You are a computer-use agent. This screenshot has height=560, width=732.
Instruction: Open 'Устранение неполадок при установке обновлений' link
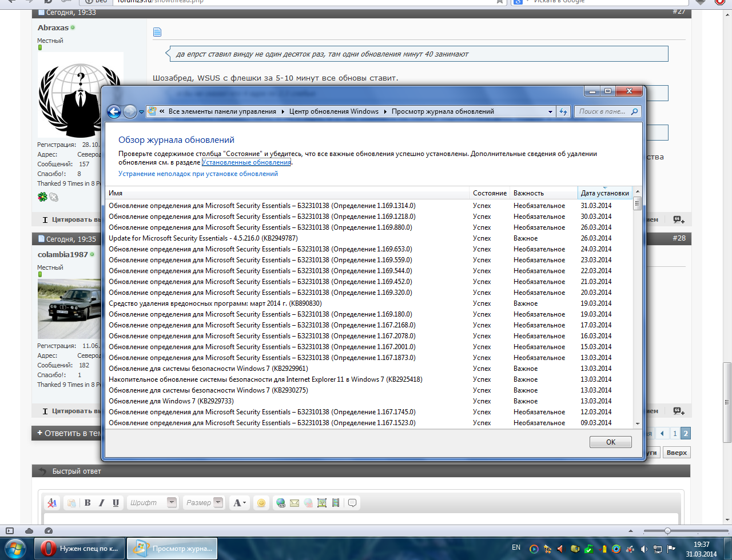[x=198, y=174]
